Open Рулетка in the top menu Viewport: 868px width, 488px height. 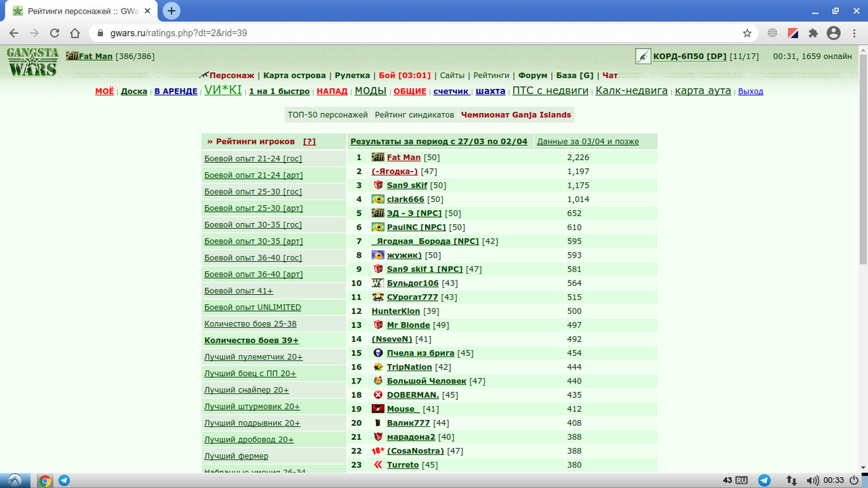352,75
